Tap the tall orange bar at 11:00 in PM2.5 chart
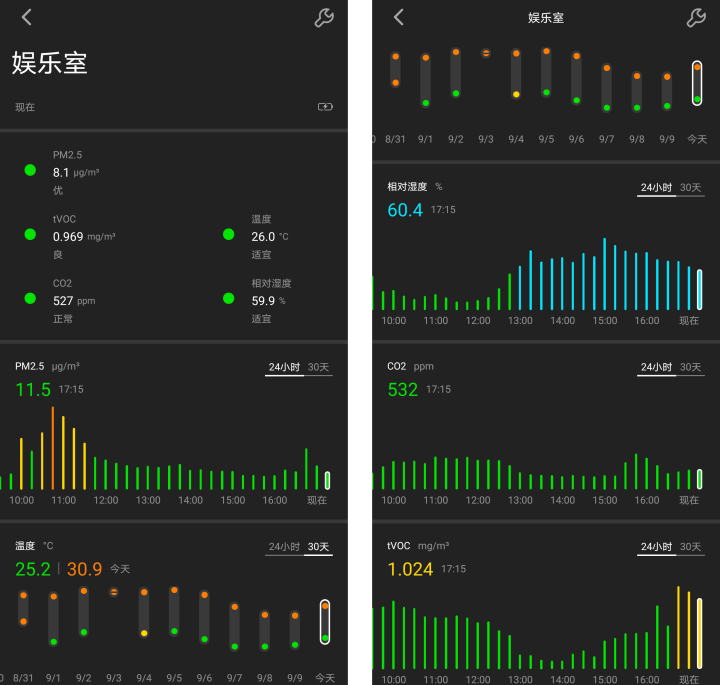 [53, 448]
